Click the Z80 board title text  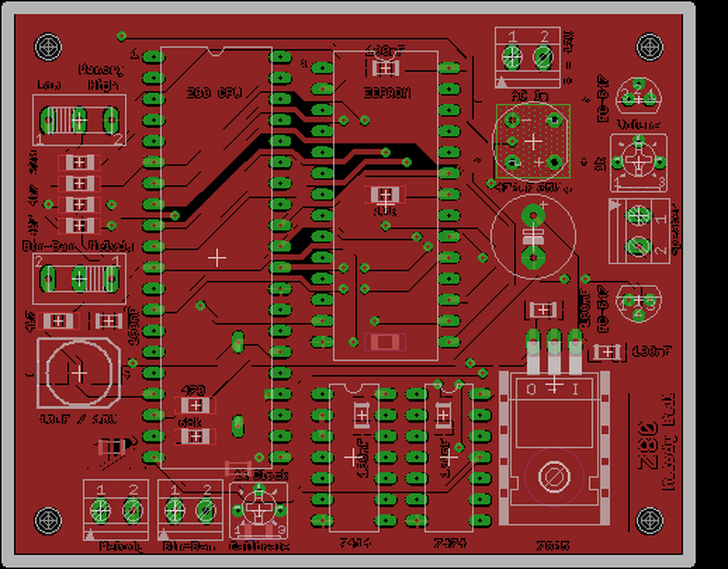648,444
